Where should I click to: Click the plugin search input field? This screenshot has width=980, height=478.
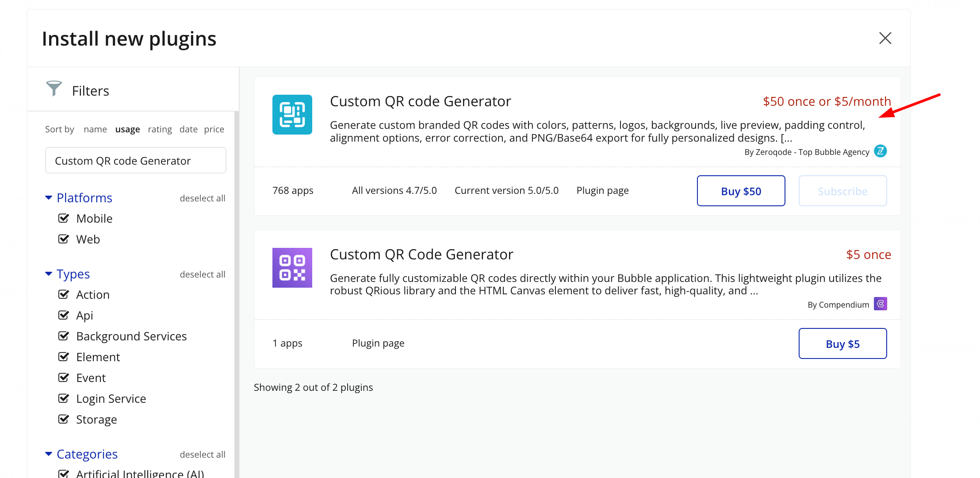135,161
